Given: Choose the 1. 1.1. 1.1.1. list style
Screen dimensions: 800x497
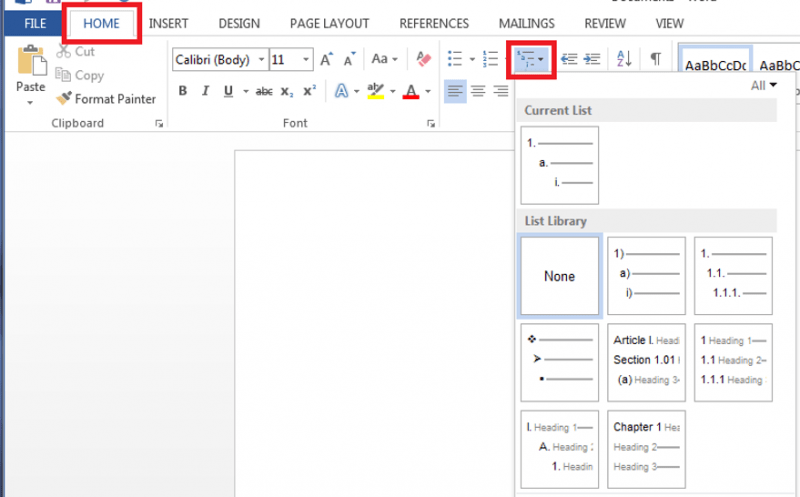Looking at the screenshot, I should [x=733, y=276].
